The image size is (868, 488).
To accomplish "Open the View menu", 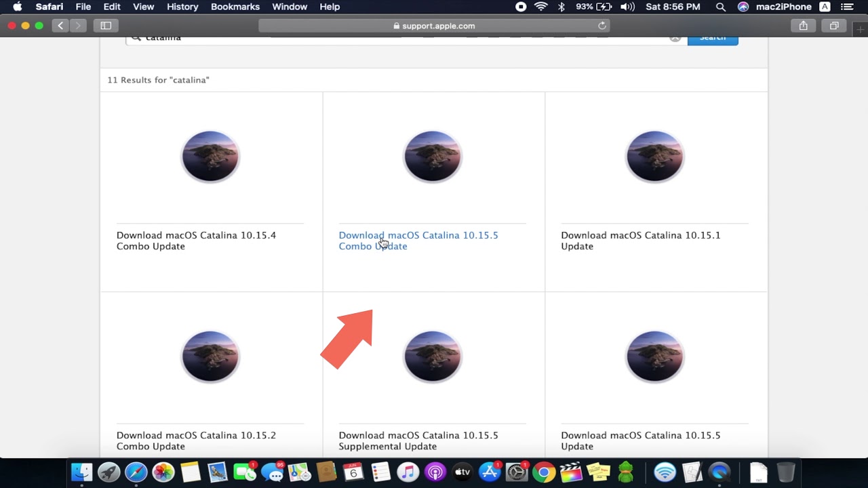I will 143,7.
